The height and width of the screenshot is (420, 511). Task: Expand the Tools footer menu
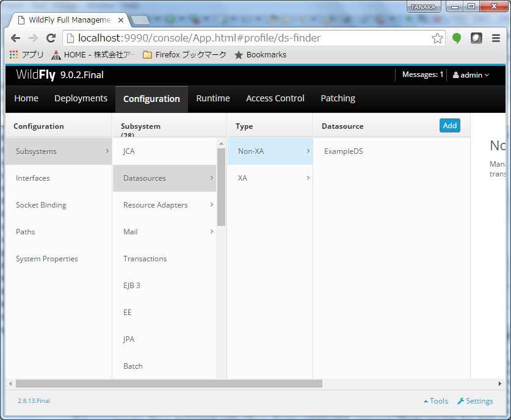point(436,401)
